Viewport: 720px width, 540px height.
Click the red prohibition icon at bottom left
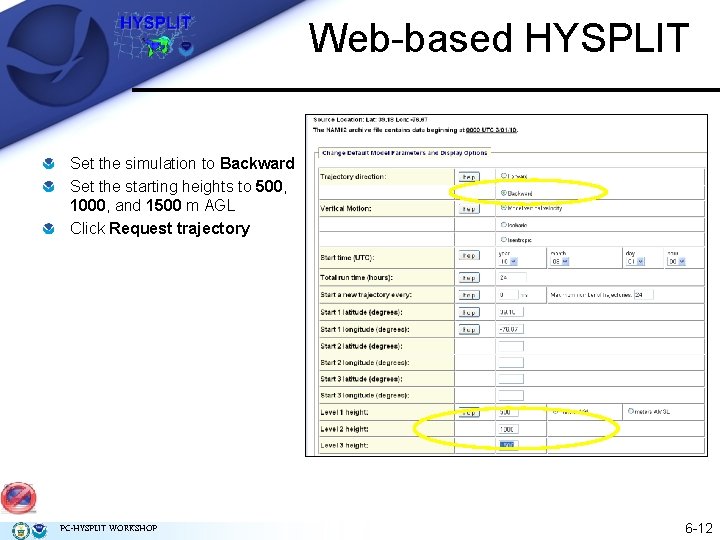pyautogui.click(x=18, y=498)
